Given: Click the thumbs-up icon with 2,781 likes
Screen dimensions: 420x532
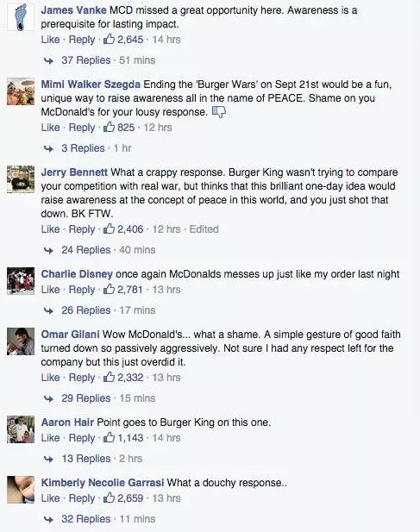Looking at the screenshot, I should tap(109, 289).
